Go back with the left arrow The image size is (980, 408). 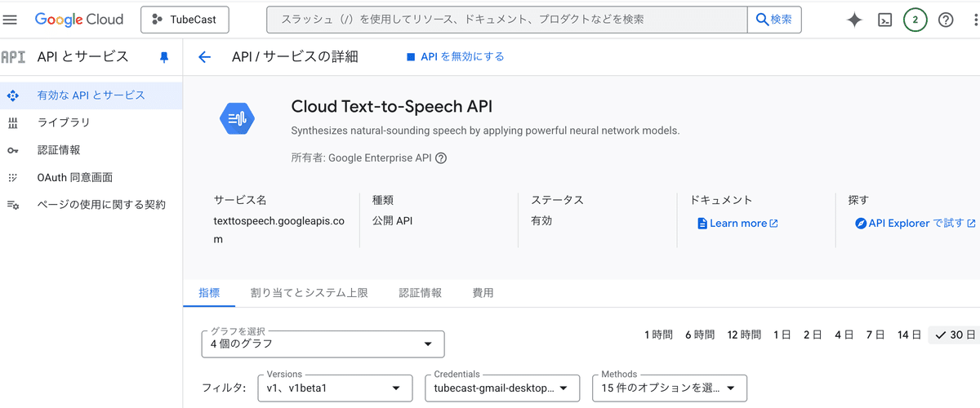click(x=204, y=57)
